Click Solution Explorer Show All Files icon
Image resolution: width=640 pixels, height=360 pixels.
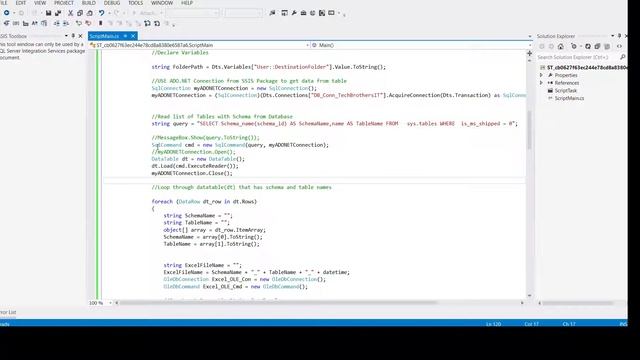pyautogui.click(x=607, y=47)
